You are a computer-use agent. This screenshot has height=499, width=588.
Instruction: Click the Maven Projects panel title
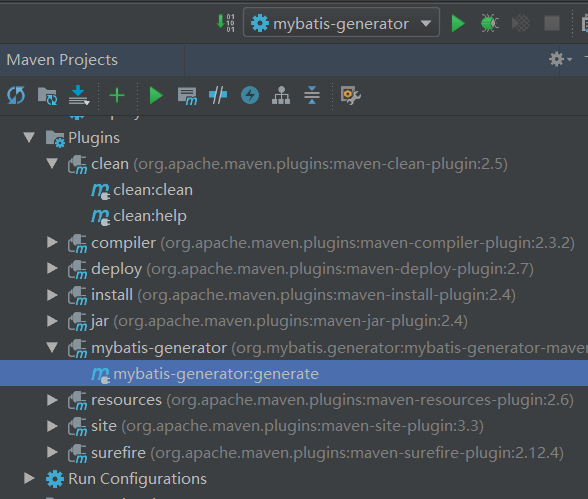pos(62,60)
